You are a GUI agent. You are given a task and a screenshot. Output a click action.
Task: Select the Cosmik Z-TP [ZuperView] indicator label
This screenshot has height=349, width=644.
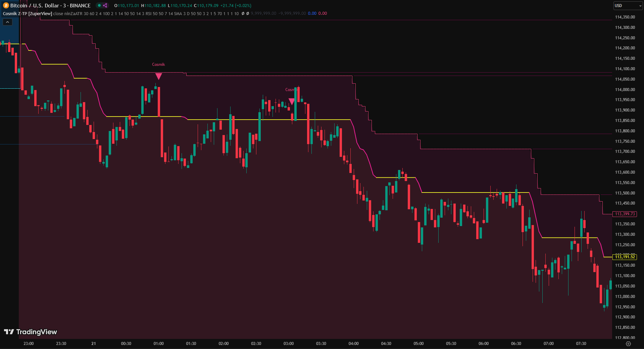pyautogui.click(x=27, y=13)
